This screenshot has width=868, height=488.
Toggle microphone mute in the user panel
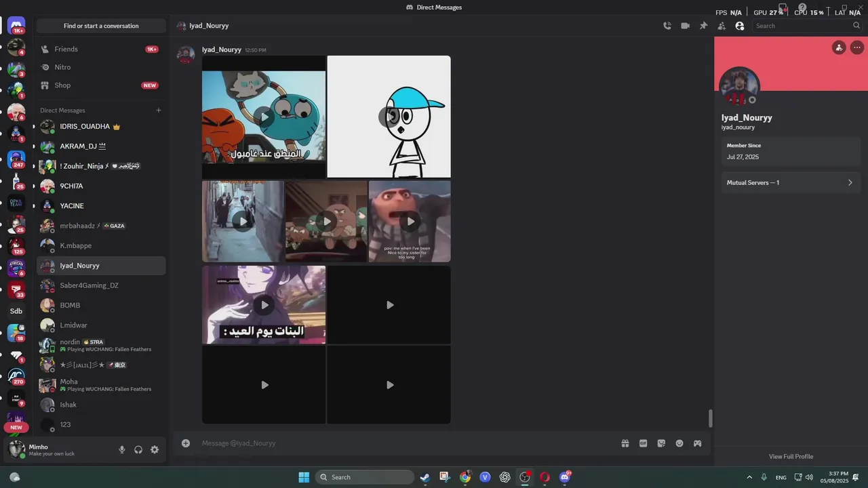[122, 449]
